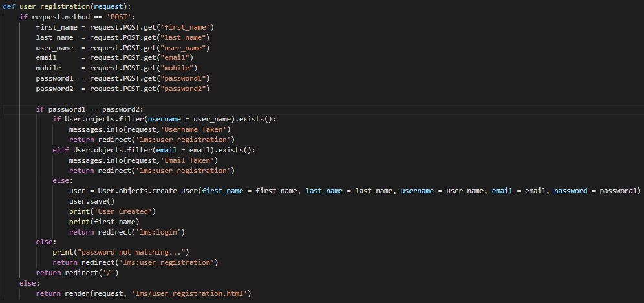Click the 'else:' directly above the create_user line
The width and height of the screenshot is (644, 303).
(x=63, y=181)
